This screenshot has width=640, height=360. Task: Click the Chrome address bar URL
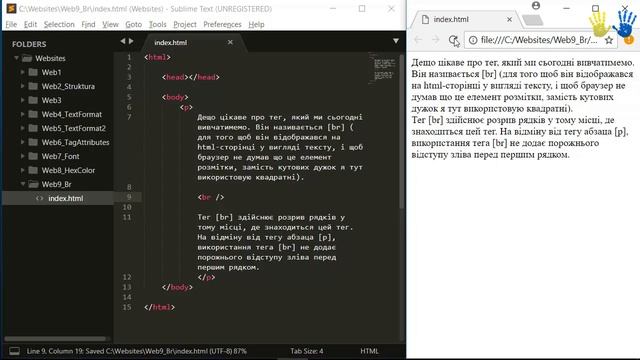click(539, 40)
